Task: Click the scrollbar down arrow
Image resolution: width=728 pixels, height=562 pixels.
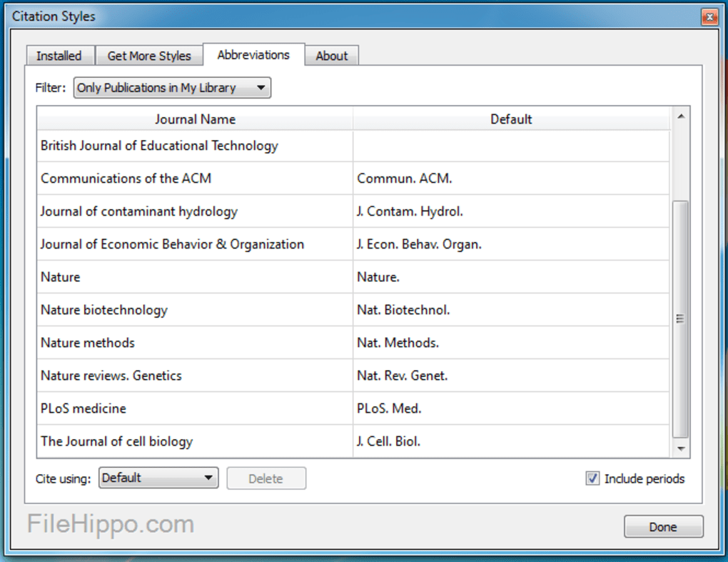Action: pos(681,451)
